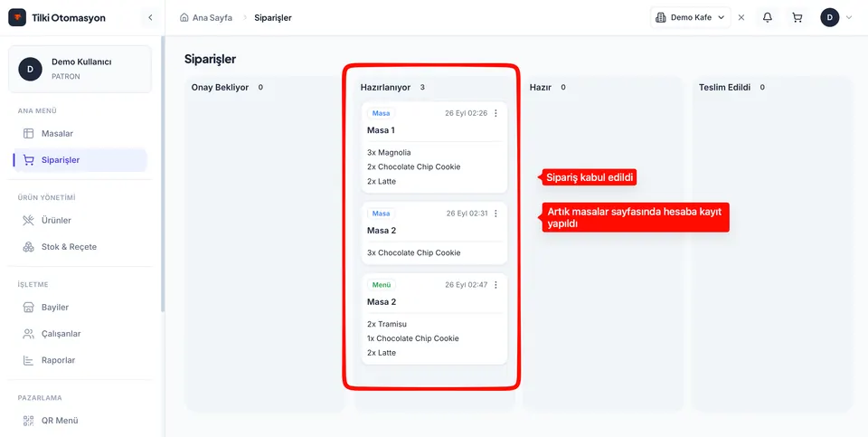This screenshot has height=437, width=868.
Task: Open options menu for Masa 1 order
Action: 495,113
